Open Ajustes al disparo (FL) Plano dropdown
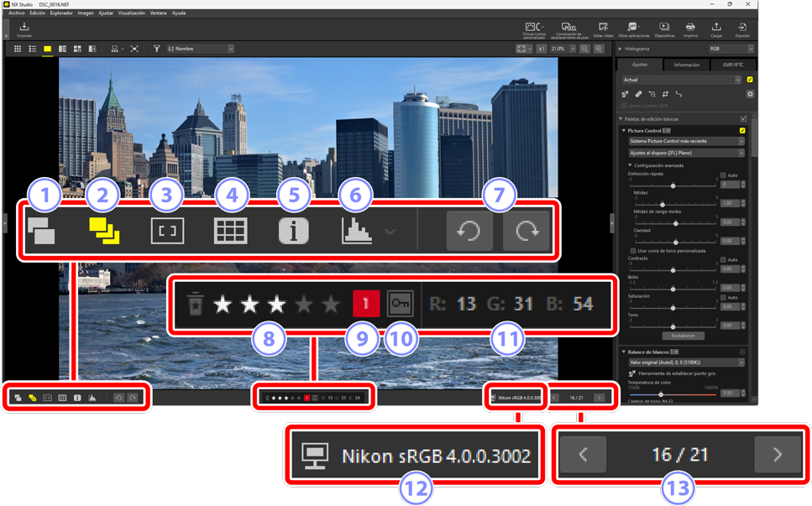This screenshot has width=812, height=506. [x=686, y=154]
